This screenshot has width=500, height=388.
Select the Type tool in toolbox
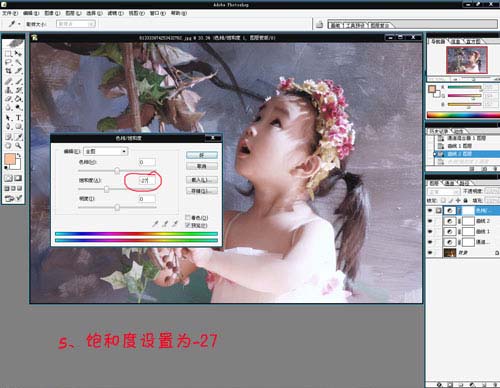click(x=19, y=118)
